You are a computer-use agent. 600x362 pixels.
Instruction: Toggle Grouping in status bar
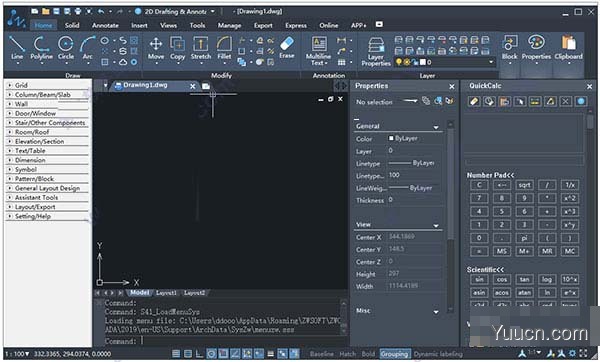point(395,354)
